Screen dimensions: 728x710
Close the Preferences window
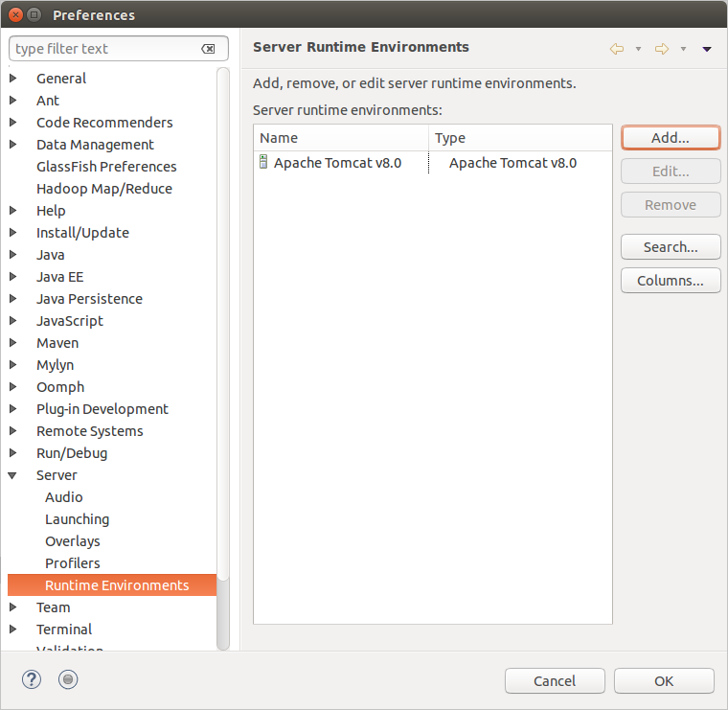pos(15,15)
